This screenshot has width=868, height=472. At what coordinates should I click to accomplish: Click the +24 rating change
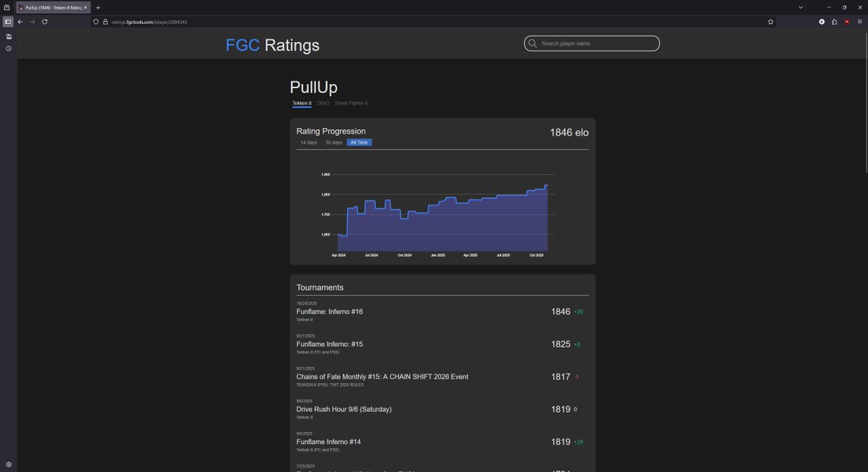(579, 442)
